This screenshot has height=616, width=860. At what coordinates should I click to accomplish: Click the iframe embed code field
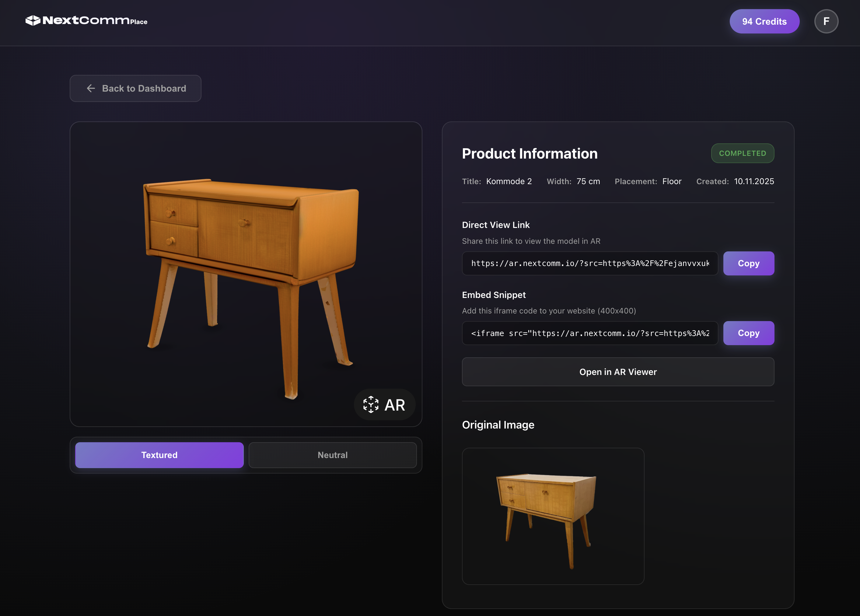[x=590, y=333]
